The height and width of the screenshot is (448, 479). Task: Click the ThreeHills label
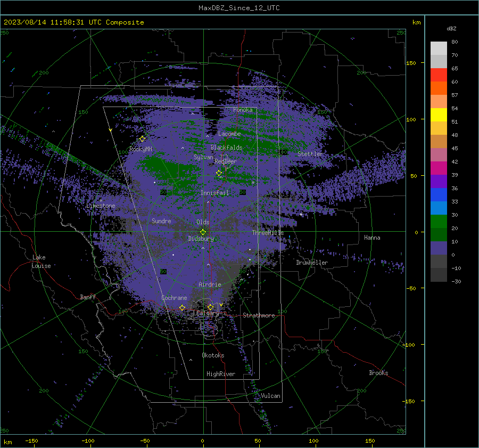[268, 233]
